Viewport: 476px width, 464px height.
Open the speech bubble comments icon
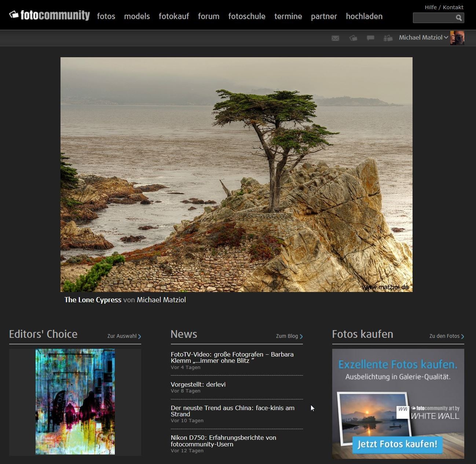(x=370, y=38)
